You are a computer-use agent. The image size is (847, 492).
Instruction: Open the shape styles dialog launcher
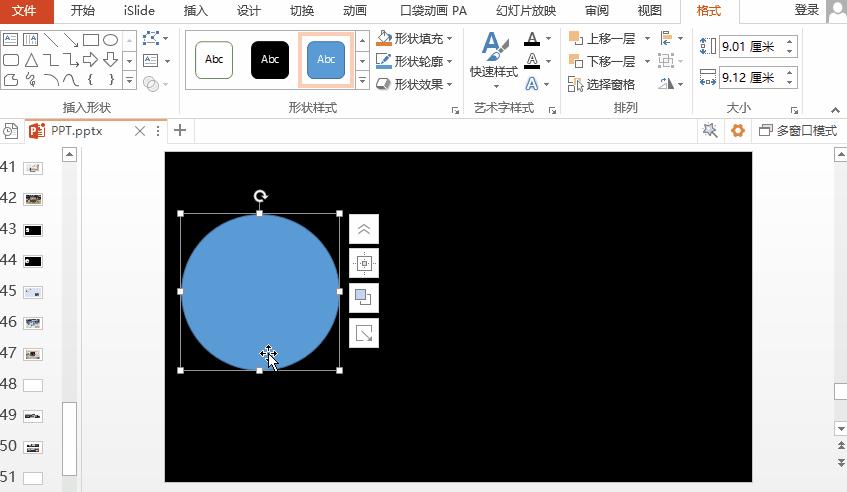coord(455,110)
